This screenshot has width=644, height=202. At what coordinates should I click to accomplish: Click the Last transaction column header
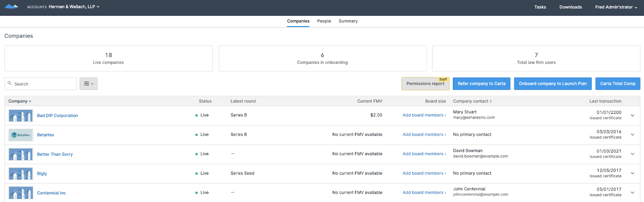[x=605, y=101]
